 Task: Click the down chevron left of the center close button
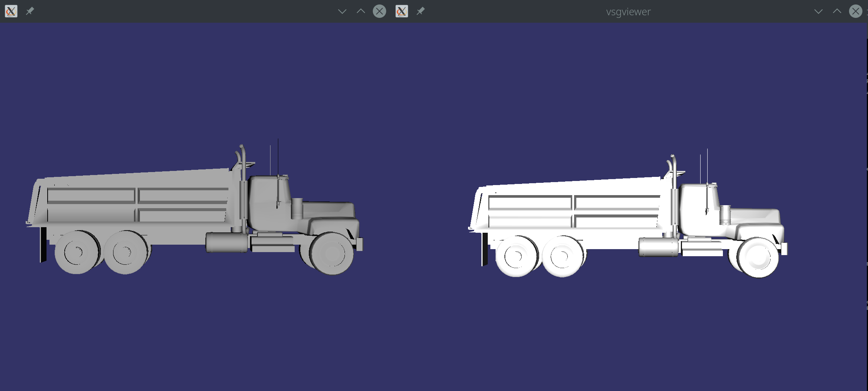click(342, 12)
